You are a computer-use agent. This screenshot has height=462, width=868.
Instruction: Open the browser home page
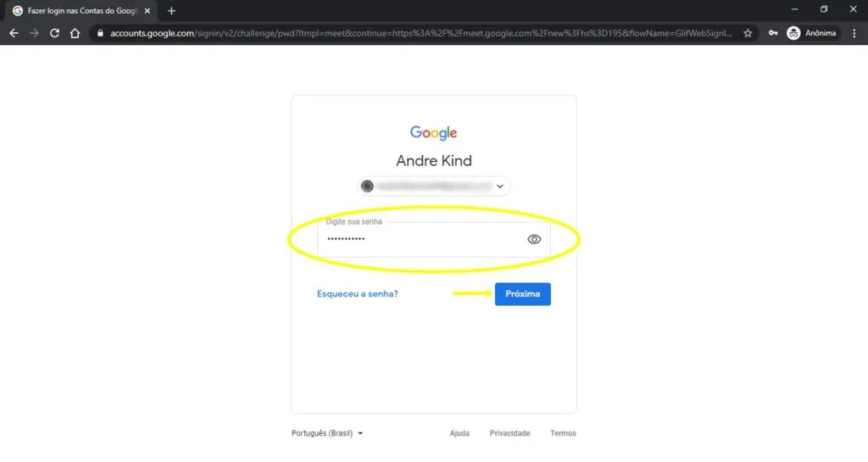coord(75,33)
